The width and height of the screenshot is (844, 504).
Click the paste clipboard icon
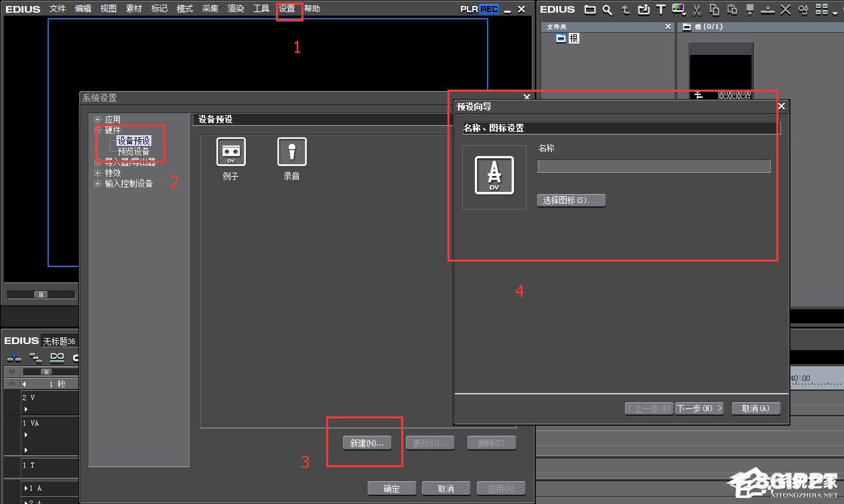[732, 9]
